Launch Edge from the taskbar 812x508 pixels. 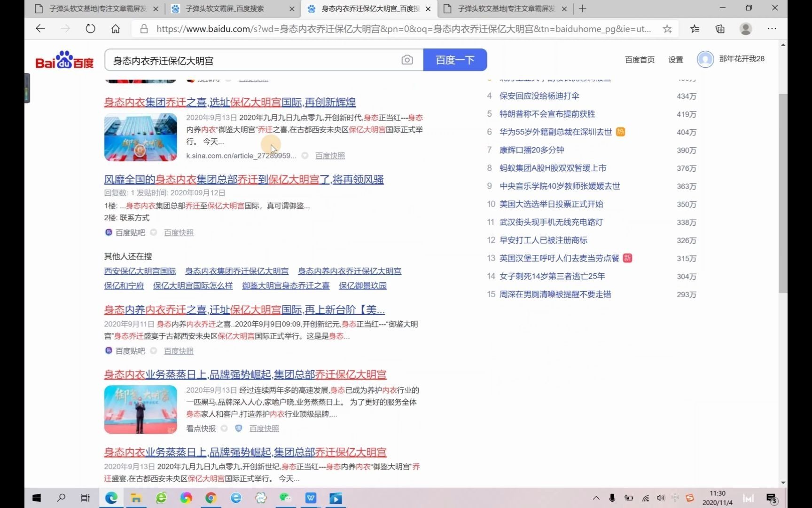111,498
